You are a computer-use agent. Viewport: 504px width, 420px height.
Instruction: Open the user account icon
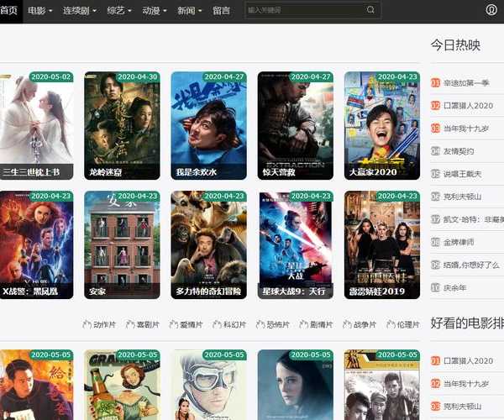click(x=491, y=10)
